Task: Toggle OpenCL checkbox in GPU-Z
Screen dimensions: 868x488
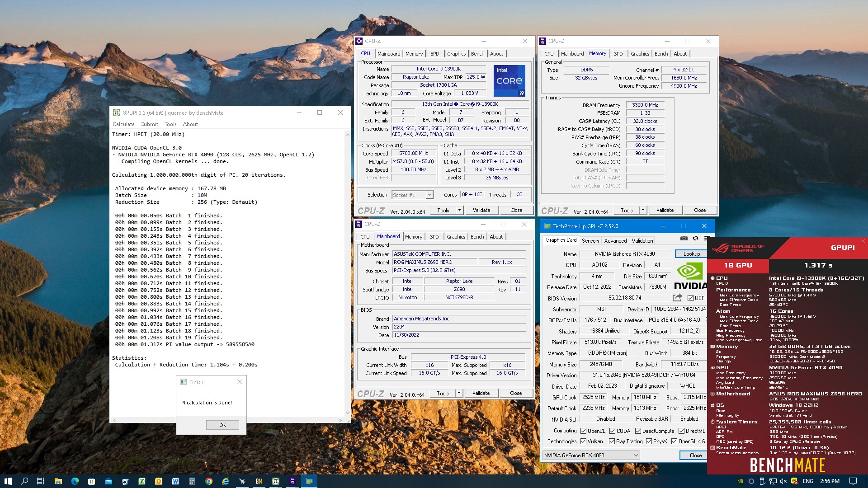Action: (x=583, y=431)
